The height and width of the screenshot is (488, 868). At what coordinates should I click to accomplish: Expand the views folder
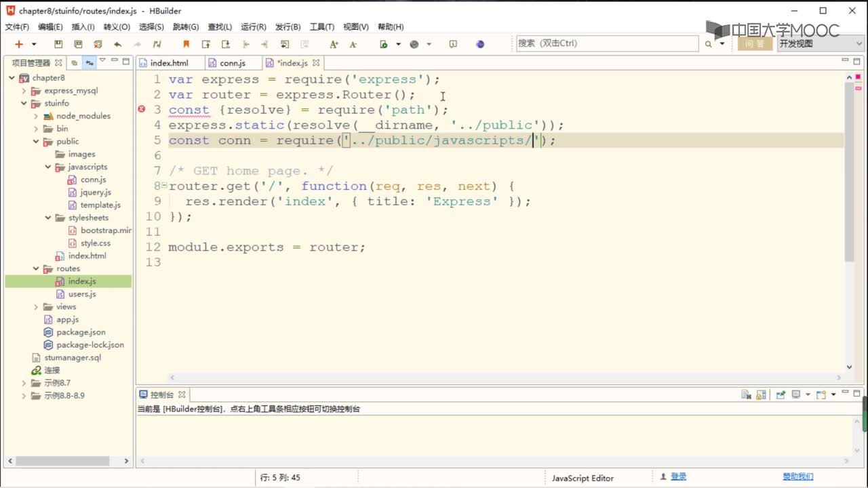click(36, 307)
